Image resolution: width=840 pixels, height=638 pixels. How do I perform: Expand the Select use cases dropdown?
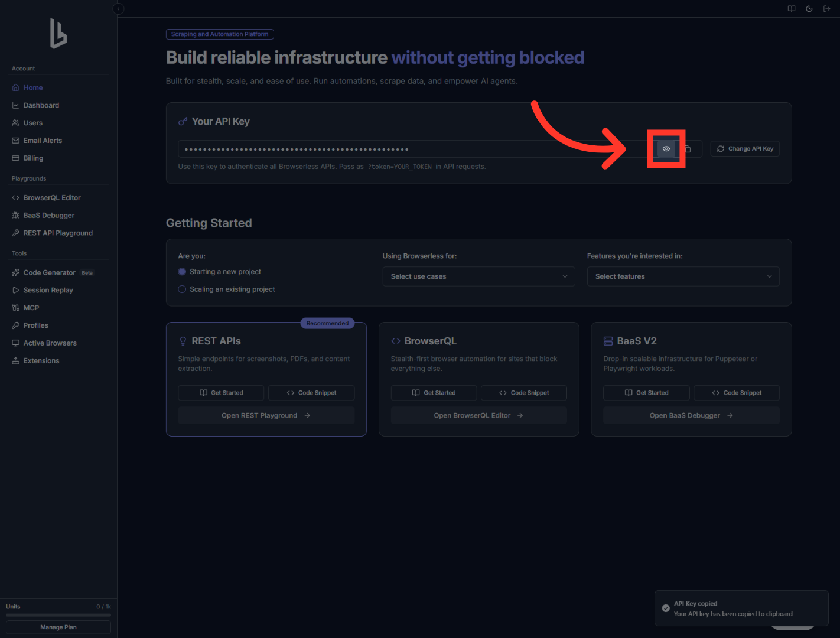click(x=479, y=276)
